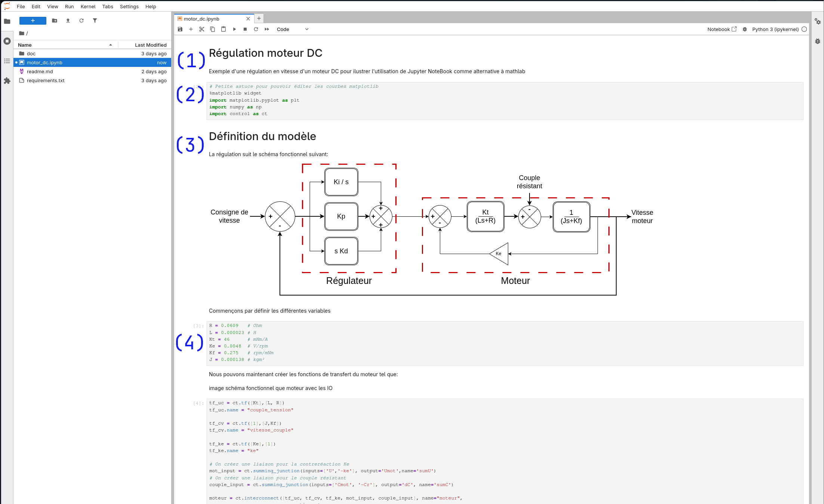The image size is (824, 504).
Task: Open the cell type Code dropdown
Action: point(293,29)
